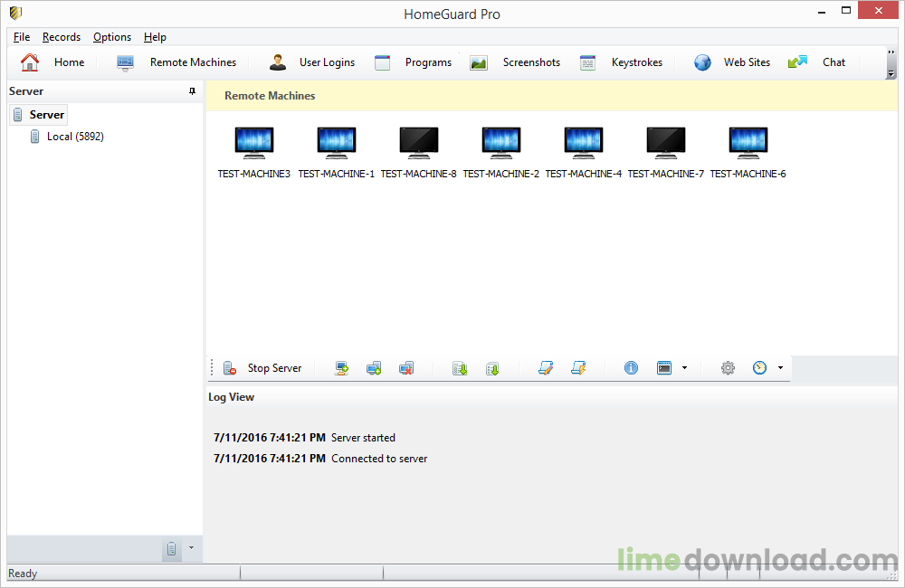Click the Ready status bar text

coord(23,573)
